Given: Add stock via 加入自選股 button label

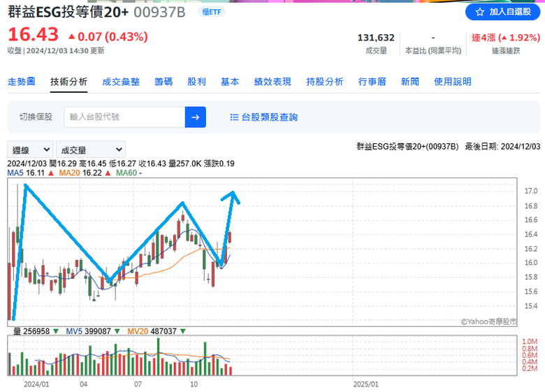Looking at the screenshot, I should pos(510,12).
